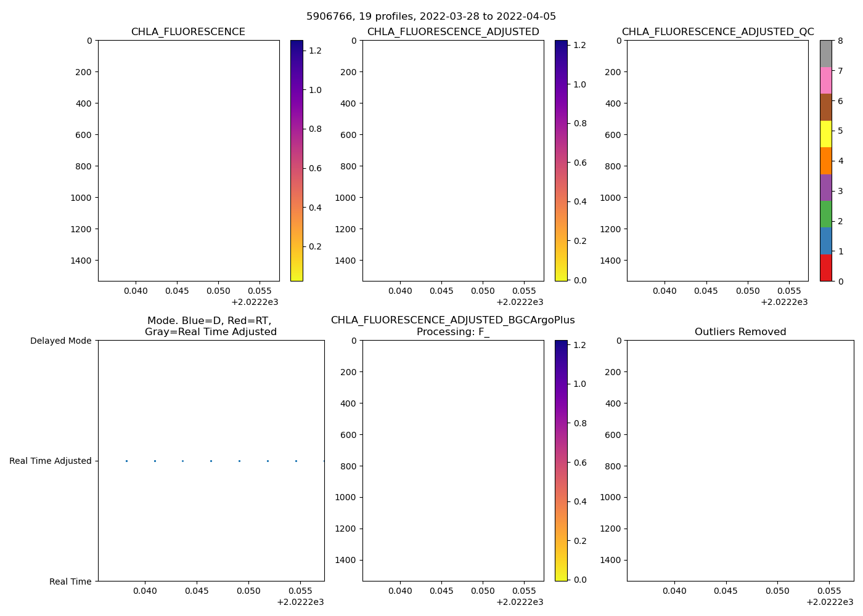
Task: Click the orange QC colorbar segment
Action: (x=825, y=161)
